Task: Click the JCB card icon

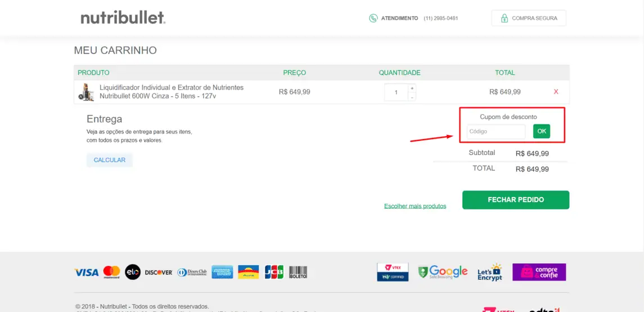Action: tap(274, 272)
